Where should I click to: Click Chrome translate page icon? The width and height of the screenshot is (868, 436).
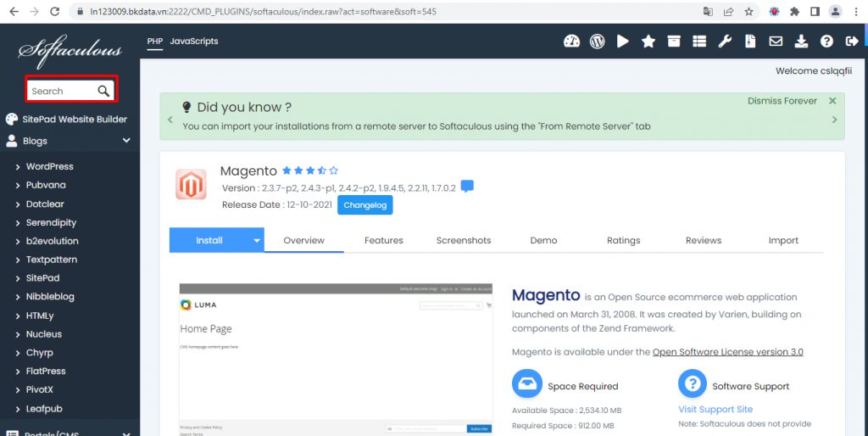click(x=708, y=11)
